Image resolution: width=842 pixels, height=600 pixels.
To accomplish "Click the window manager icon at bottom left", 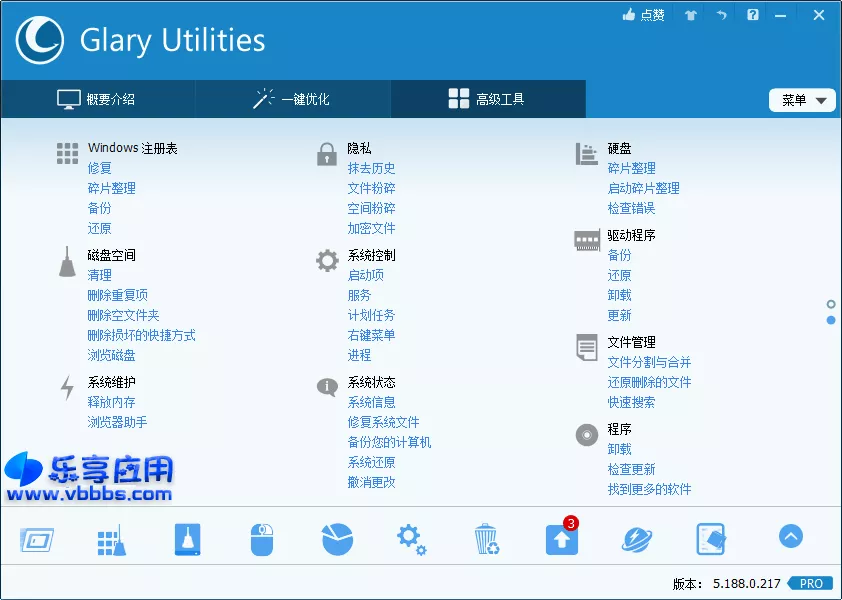I will [36, 537].
